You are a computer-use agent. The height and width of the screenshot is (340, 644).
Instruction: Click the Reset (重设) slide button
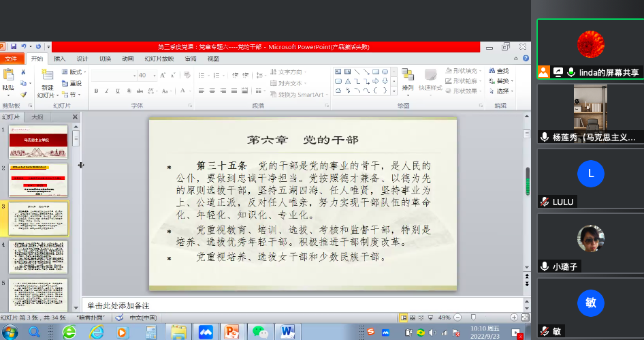72,83
